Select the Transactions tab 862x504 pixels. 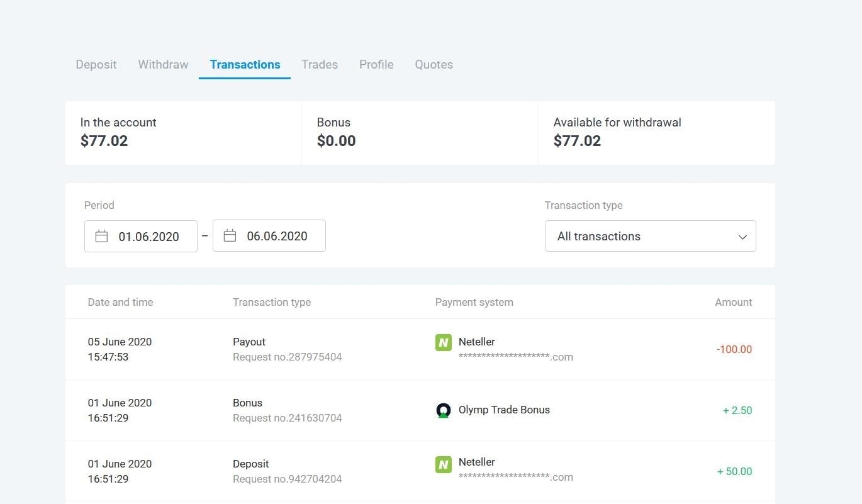point(245,64)
